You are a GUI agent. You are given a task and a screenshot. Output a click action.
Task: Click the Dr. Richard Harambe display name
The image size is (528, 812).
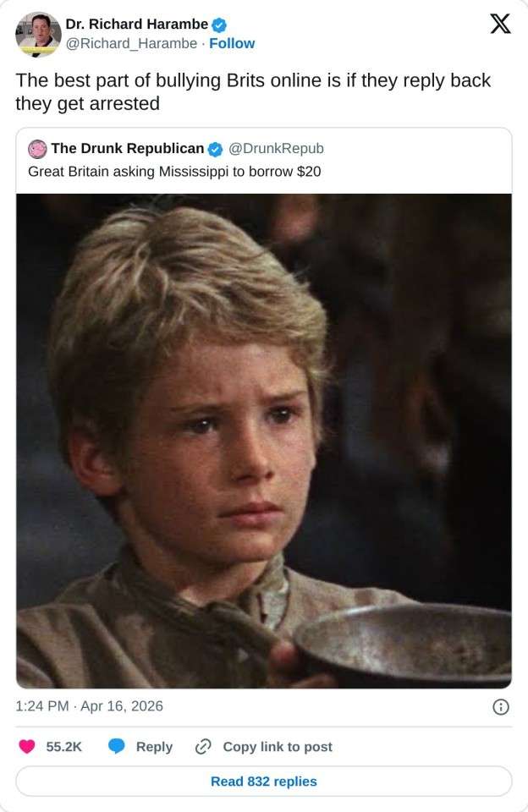tap(137, 25)
